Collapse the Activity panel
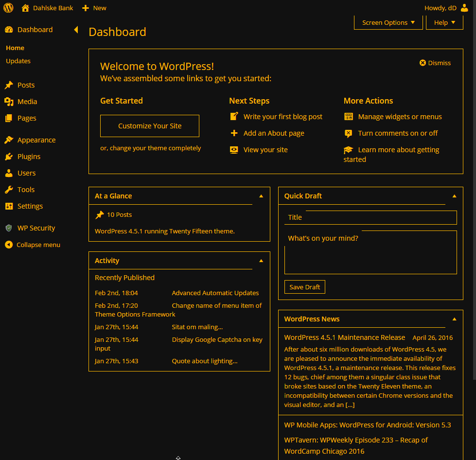This screenshot has width=476, height=460. 261,261
